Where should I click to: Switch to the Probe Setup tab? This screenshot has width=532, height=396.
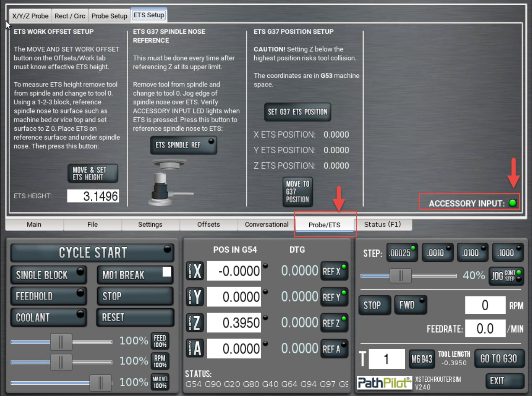click(109, 16)
